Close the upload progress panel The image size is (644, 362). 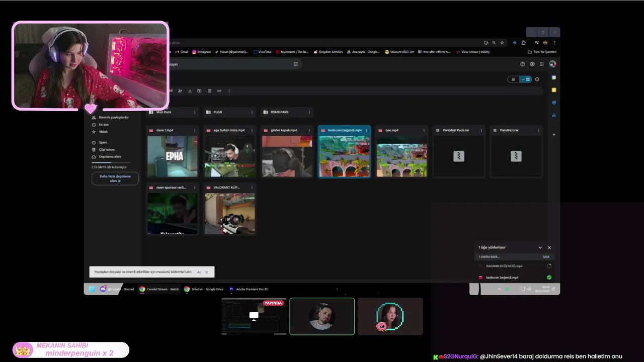pos(549,247)
